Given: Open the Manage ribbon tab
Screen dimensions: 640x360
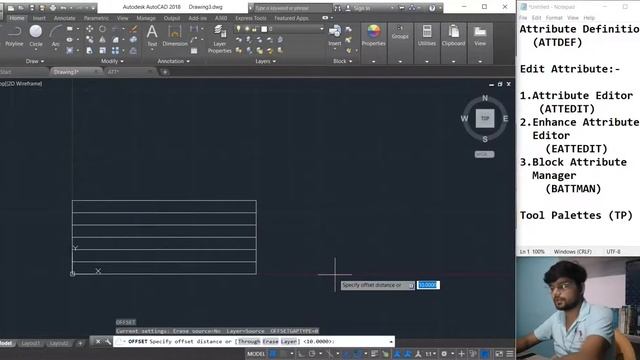Looking at the screenshot, I should point(146,18).
